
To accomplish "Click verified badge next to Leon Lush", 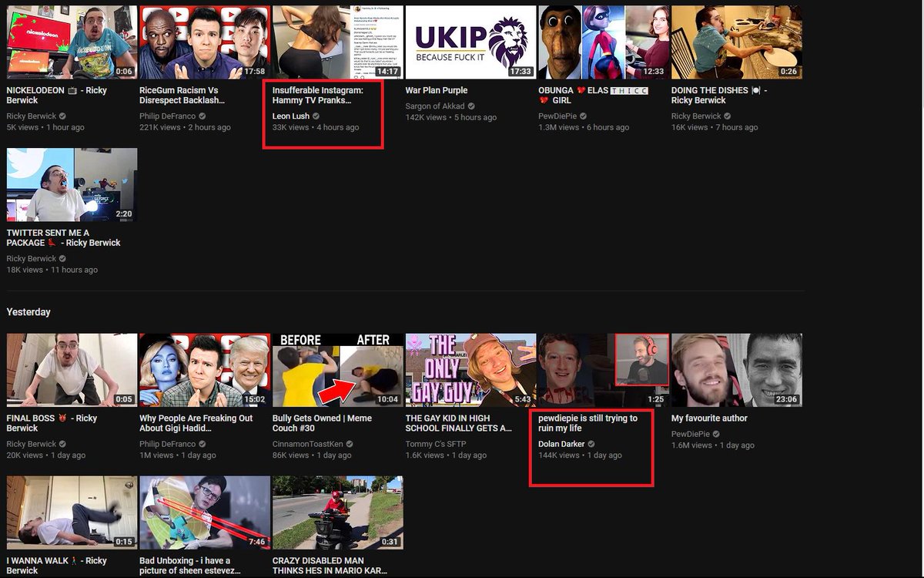I will pos(316,116).
